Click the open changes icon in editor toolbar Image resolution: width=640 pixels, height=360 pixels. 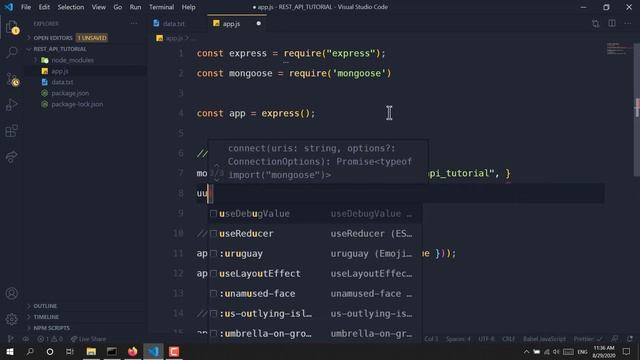pyautogui.click(x=596, y=24)
